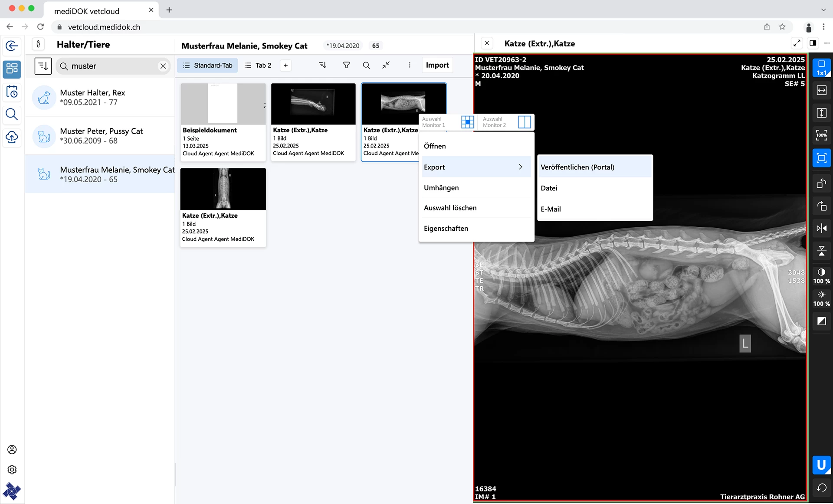Image resolution: width=833 pixels, height=504 pixels.
Task: Click the fit-to-width icon in viewer toolbar
Action: 821,90
